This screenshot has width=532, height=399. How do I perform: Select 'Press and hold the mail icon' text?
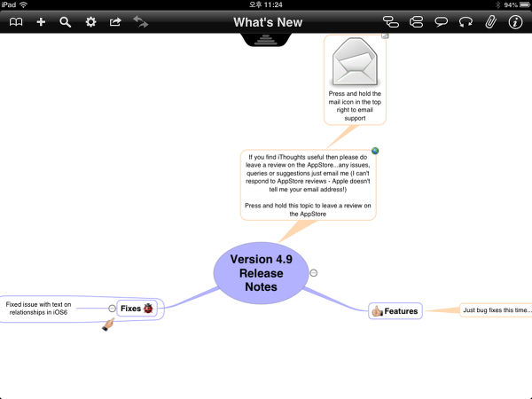pyautogui.click(x=355, y=106)
